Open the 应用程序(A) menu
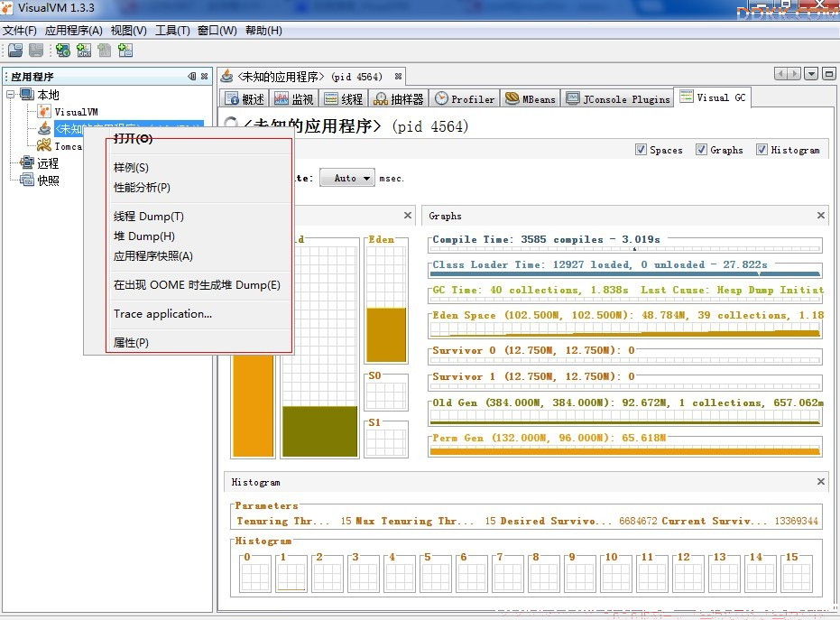This screenshot has height=620, width=840. [73, 31]
